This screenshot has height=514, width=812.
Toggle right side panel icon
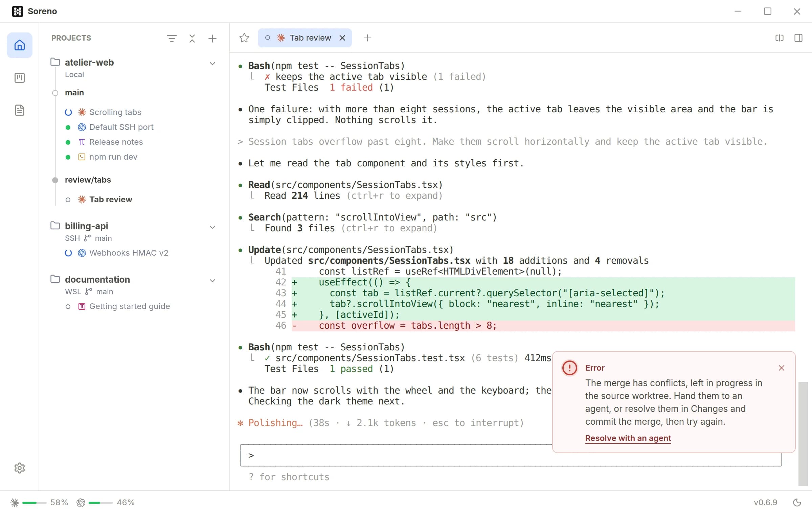click(x=798, y=38)
